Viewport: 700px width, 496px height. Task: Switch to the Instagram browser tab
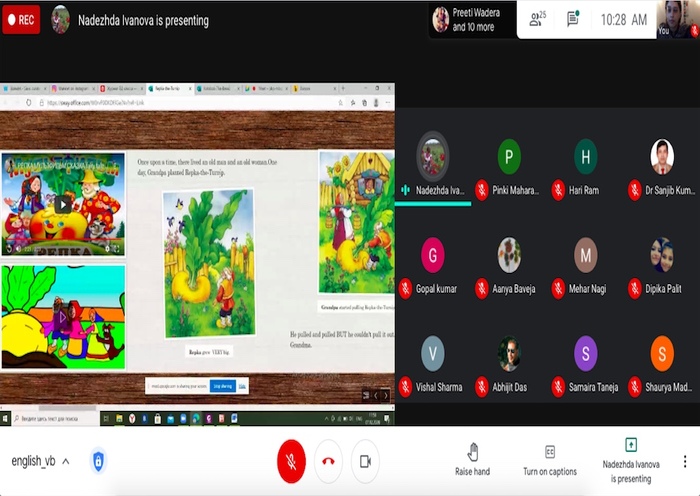tap(73, 88)
